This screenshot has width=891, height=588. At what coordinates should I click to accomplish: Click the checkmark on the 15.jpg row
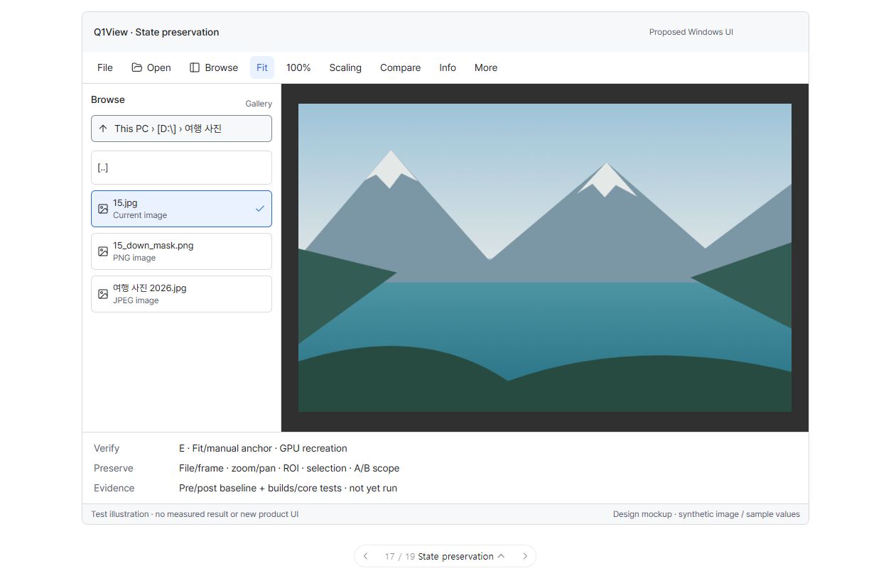coord(260,209)
